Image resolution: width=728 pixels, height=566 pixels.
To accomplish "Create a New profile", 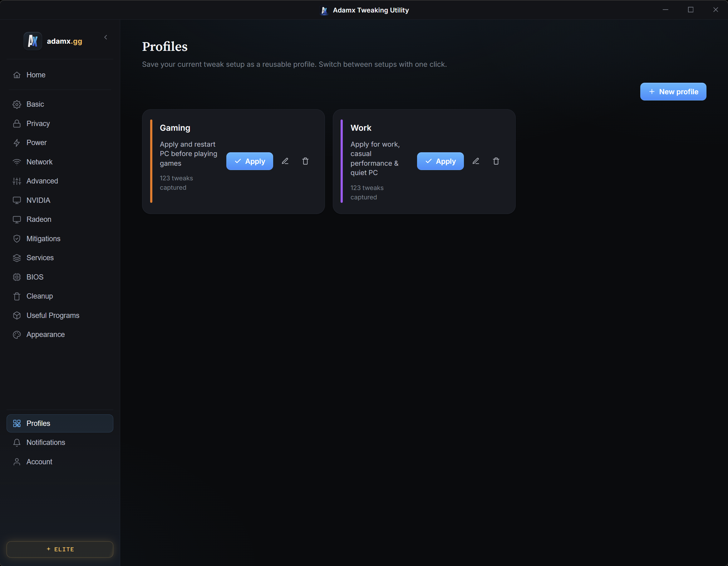I will tap(673, 92).
